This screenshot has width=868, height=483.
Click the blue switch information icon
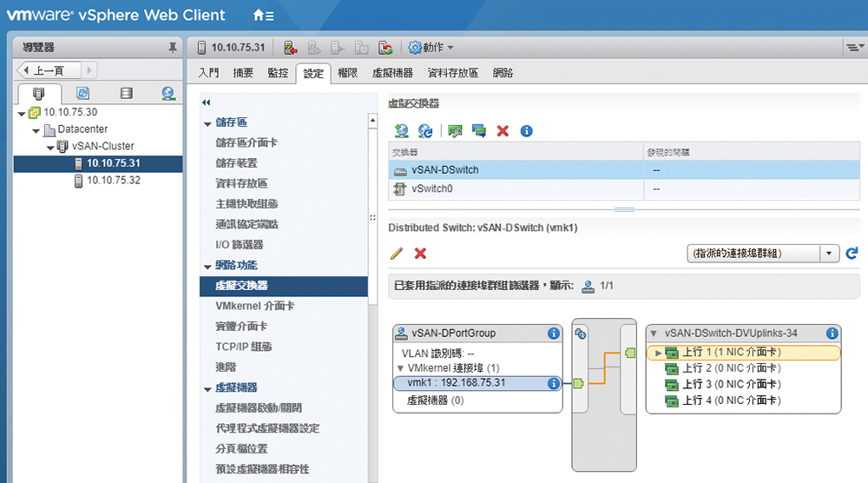click(x=527, y=131)
